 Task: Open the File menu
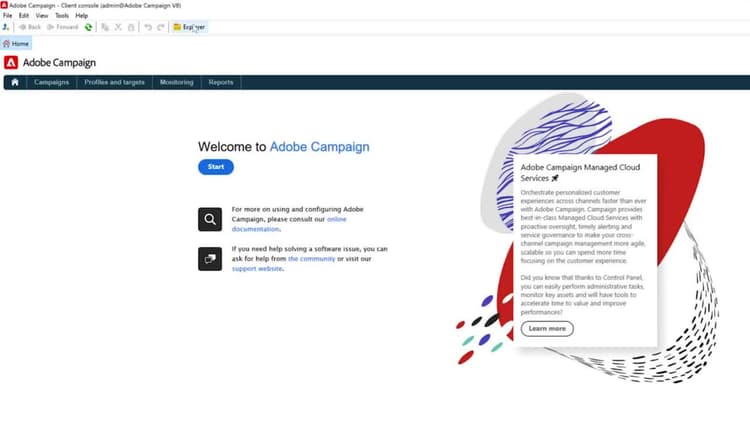point(8,15)
